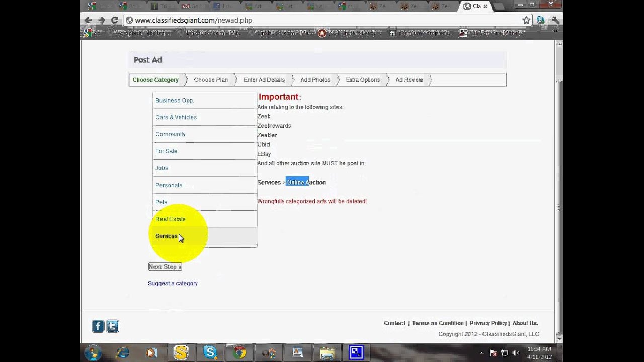Select the Services category

pyautogui.click(x=166, y=236)
